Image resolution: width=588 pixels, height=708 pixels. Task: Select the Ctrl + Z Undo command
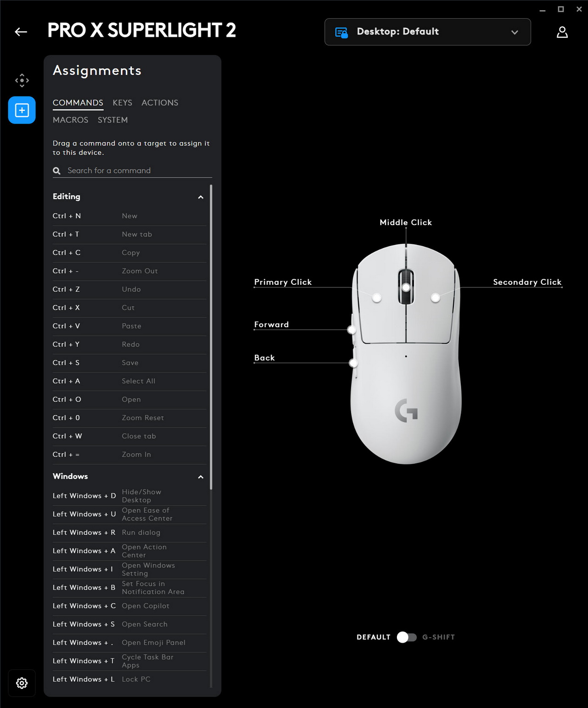click(130, 289)
